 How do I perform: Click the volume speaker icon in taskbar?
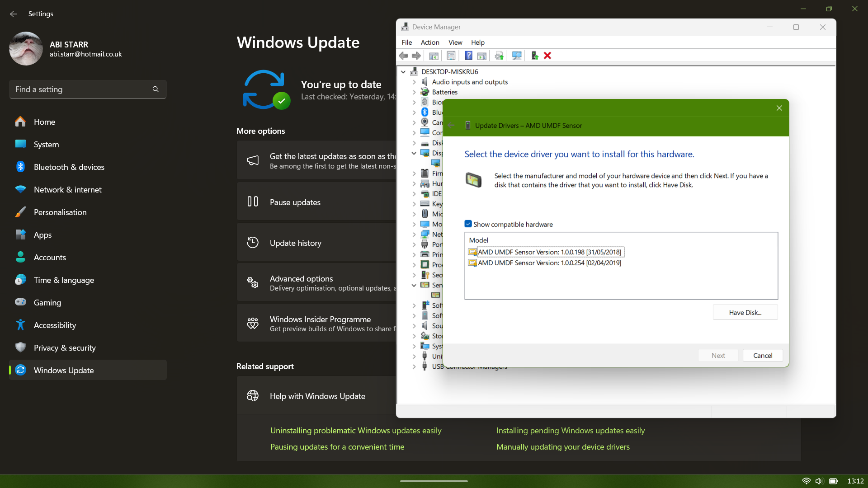coord(819,481)
